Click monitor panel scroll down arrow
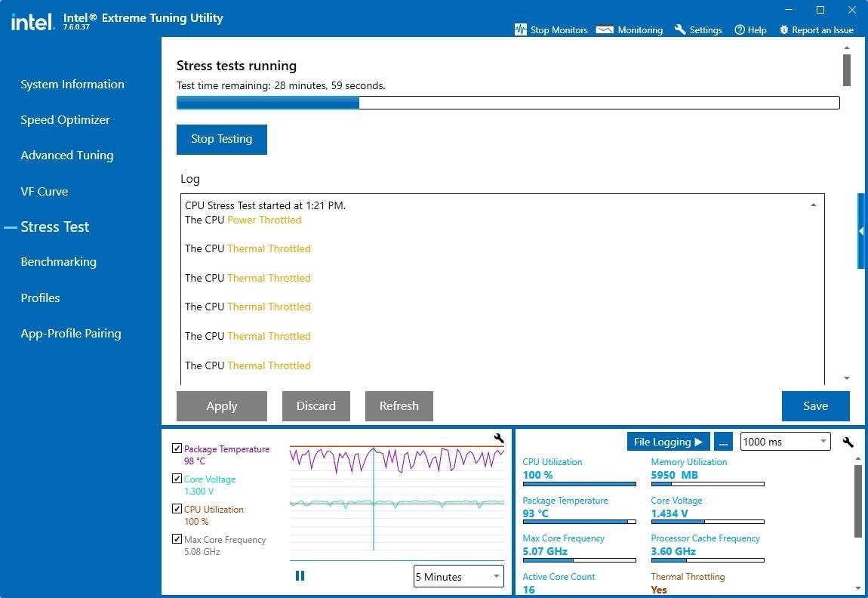The width and height of the screenshot is (868, 598). click(x=858, y=587)
